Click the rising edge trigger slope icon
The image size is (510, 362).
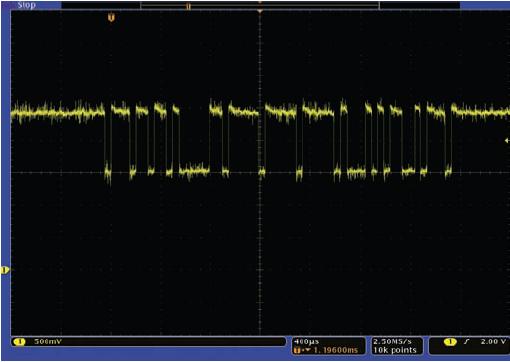coord(467,342)
